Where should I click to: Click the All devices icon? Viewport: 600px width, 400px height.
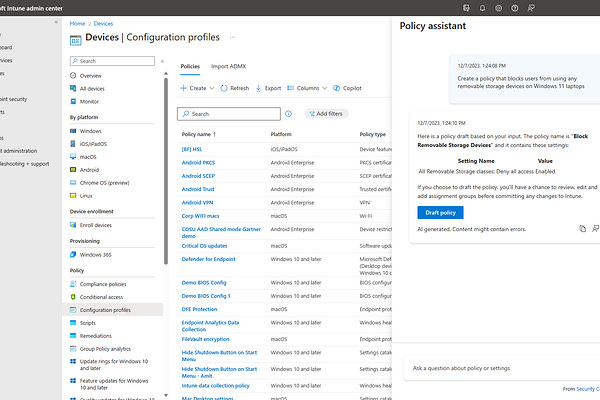(73, 88)
